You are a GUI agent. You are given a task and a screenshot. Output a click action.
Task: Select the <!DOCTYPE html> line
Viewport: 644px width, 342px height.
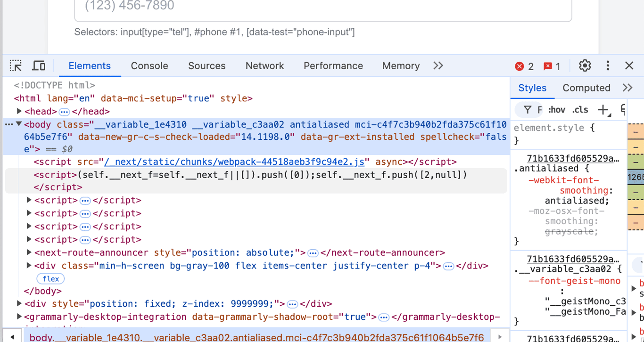click(x=54, y=85)
